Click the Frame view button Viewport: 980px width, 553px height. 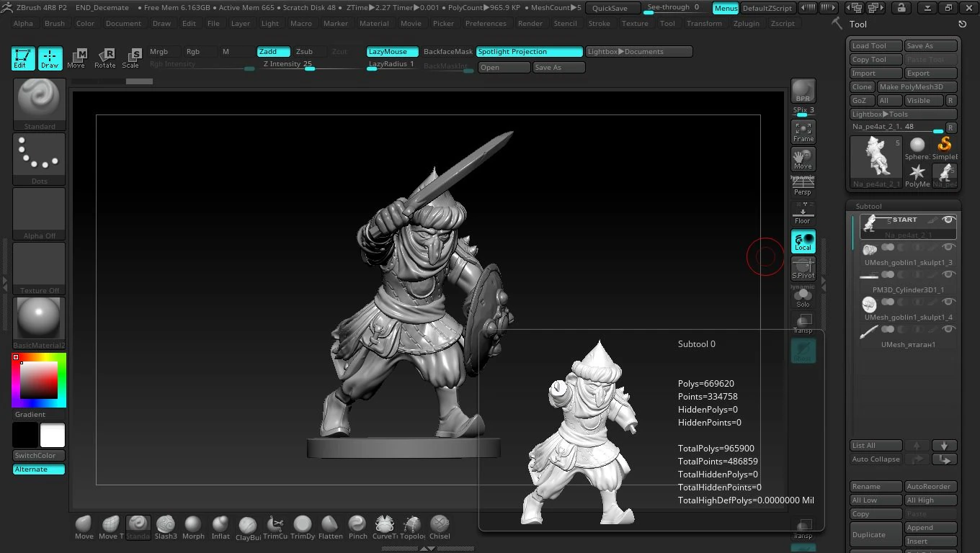(803, 131)
